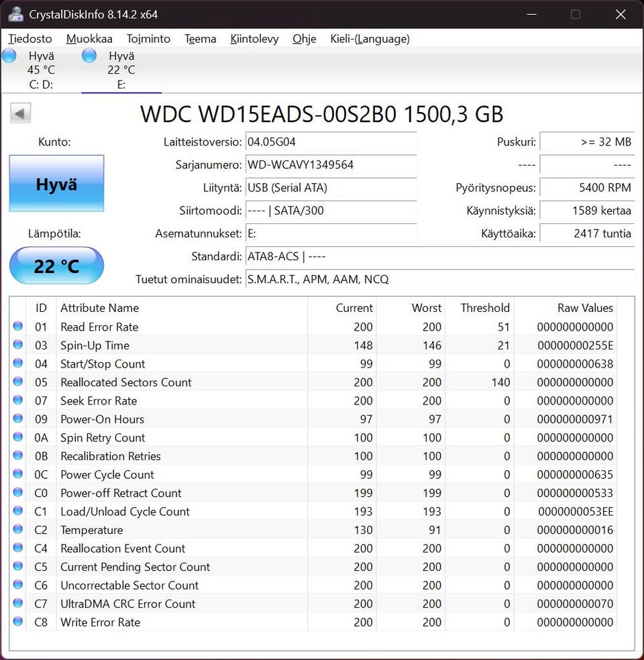The width and height of the screenshot is (644, 660).
Task: Click threshold 140 in Reallocated Sectors Count row
Action: (500, 382)
